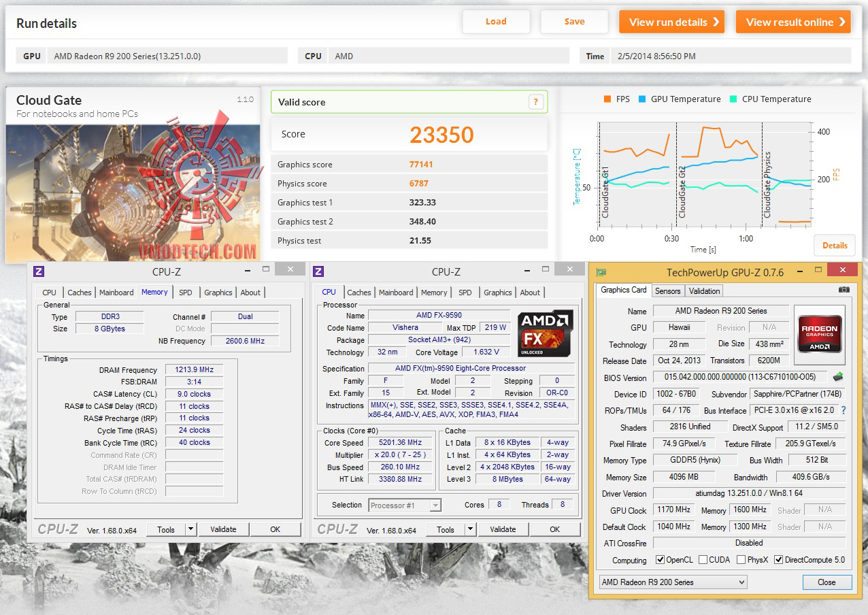
Task: Click the BIOS save chip icon in GPU-Z
Action: (838, 377)
